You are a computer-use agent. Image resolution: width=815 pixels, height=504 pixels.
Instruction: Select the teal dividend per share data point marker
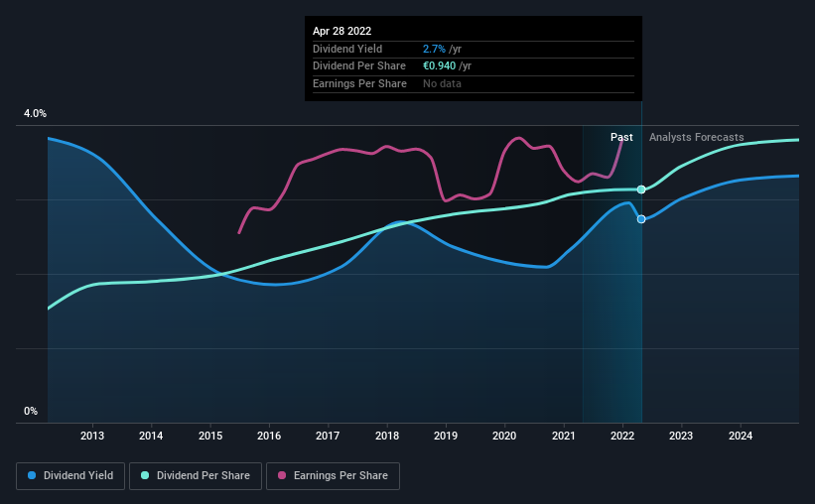coord(641,189)
